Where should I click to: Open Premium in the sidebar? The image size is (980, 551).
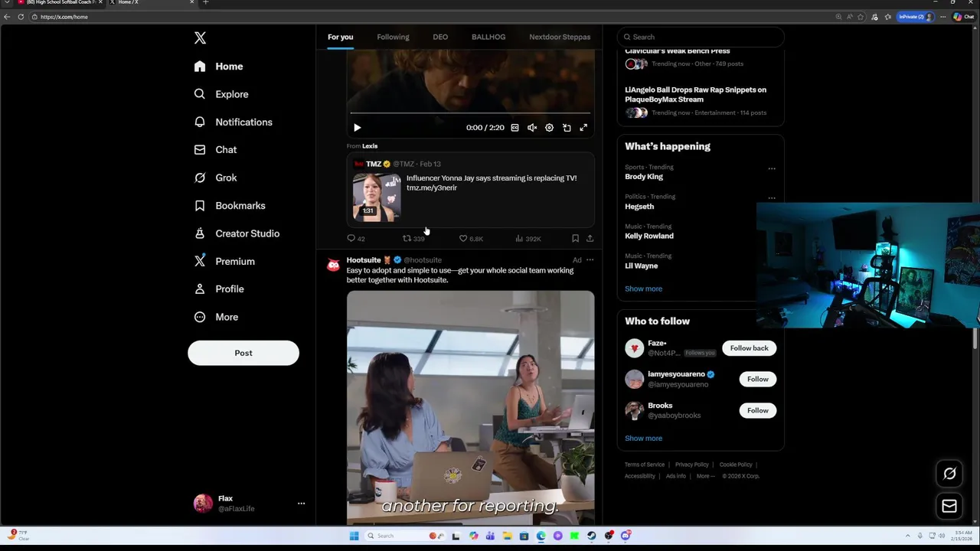pos(224,261)
